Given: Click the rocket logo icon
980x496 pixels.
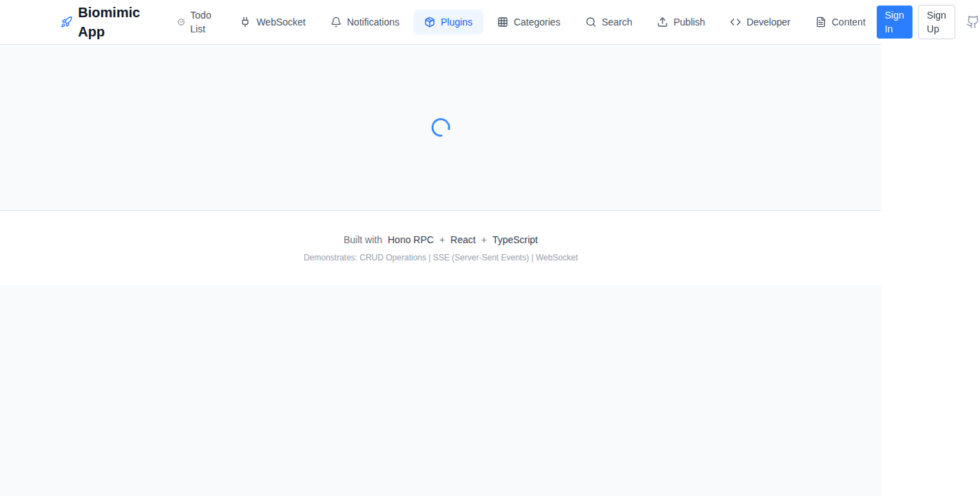Looking at the screenshot, I should 66,22.
